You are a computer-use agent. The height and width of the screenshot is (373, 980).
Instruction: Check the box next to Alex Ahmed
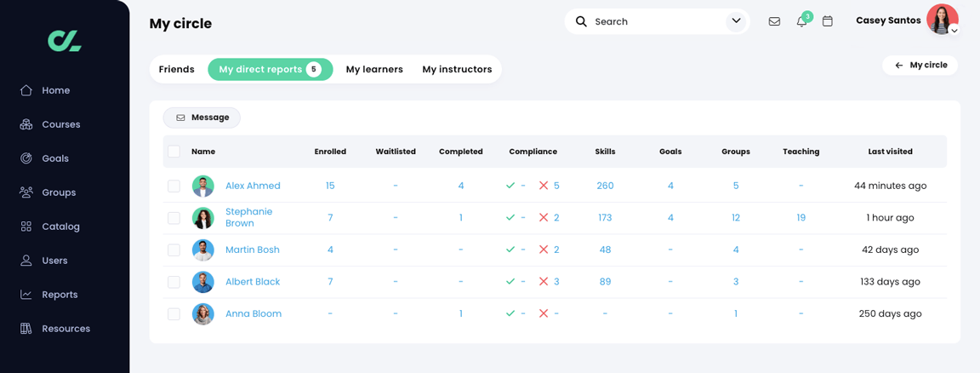pos(174,186)
